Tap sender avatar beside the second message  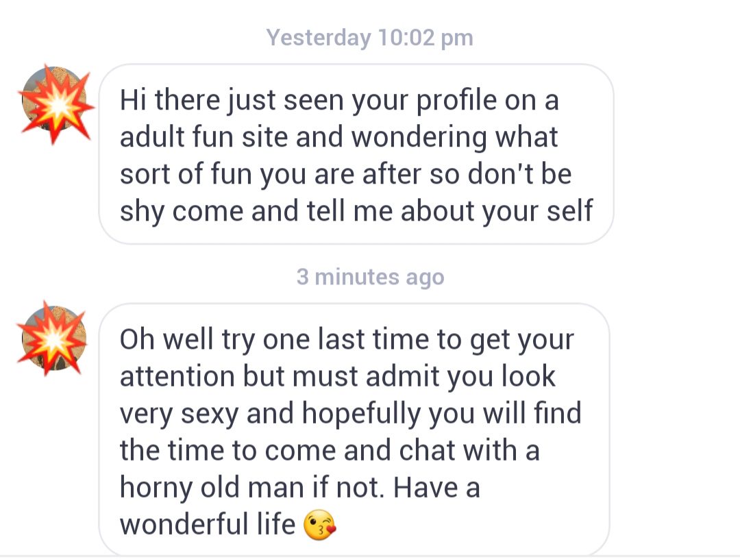54,339
